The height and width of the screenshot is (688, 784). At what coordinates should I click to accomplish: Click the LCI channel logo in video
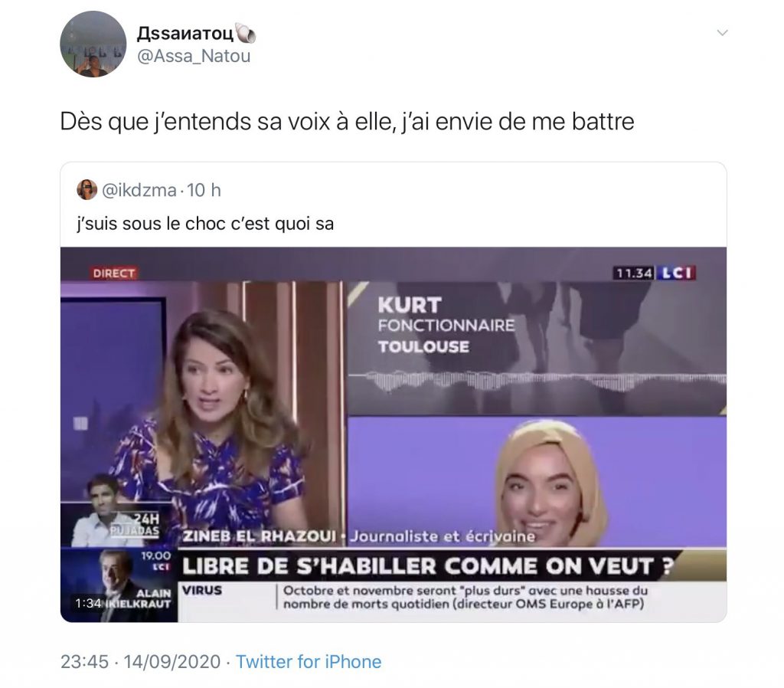(676, 273)
